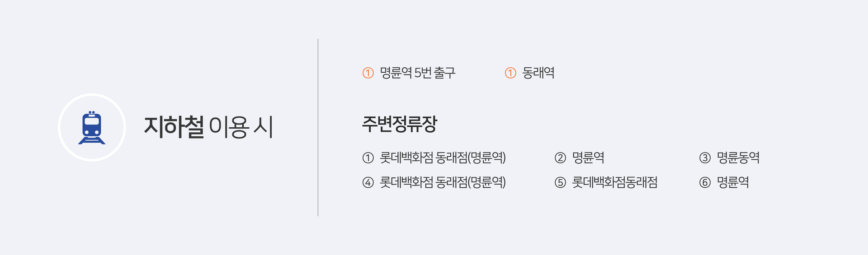
Task: Click the circled number 2 stop marker
Action: click(560, 158)
